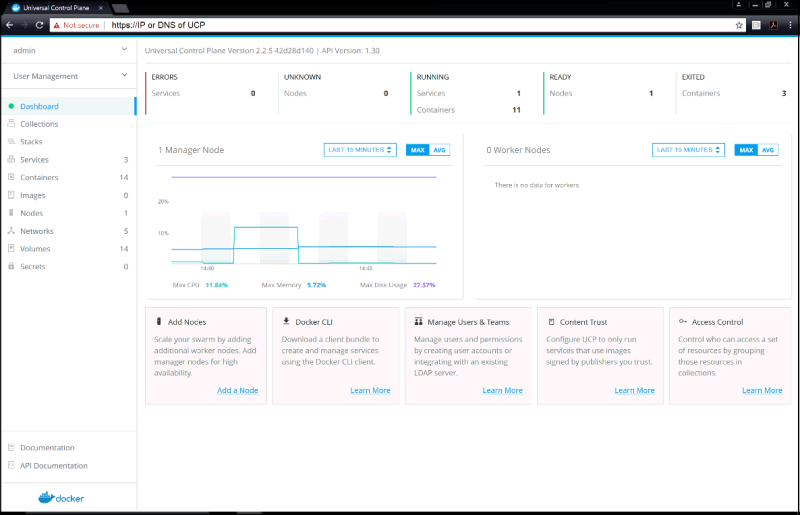
Task: Click the browser address bar
Action: click(400, 25)
